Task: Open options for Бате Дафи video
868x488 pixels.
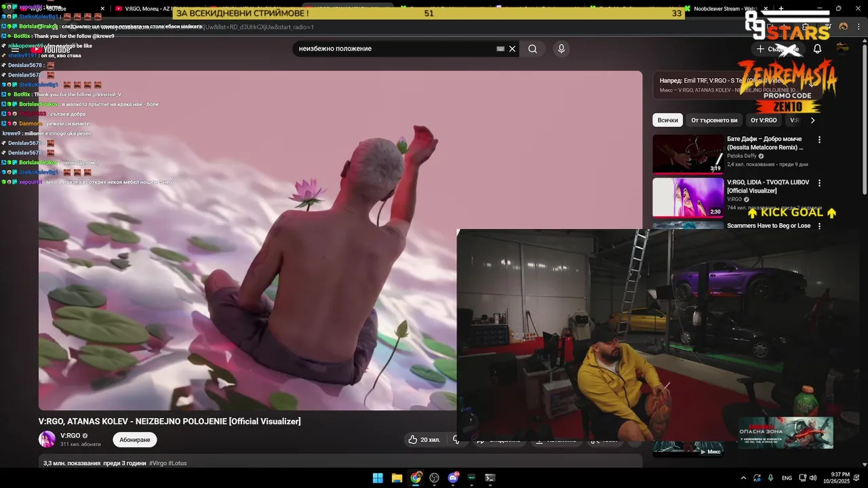Action: click(819, 140)
